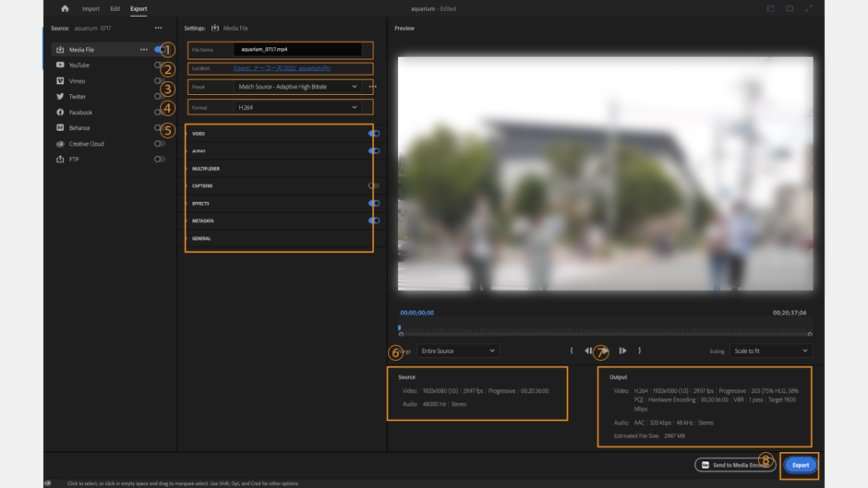Click the Home icon in top bar
The image size is (868, 488).
coord(65,8)
